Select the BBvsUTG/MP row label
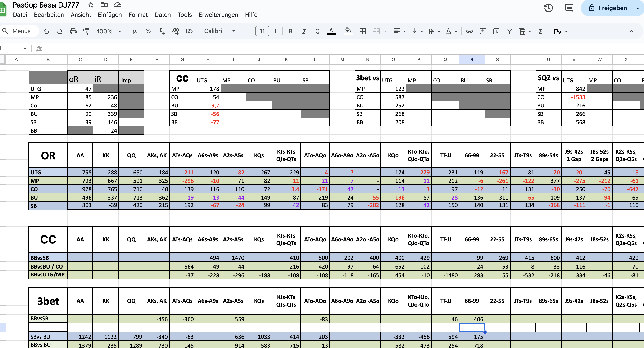This screenshot has height=348, width=644. (x=48, y=275)
